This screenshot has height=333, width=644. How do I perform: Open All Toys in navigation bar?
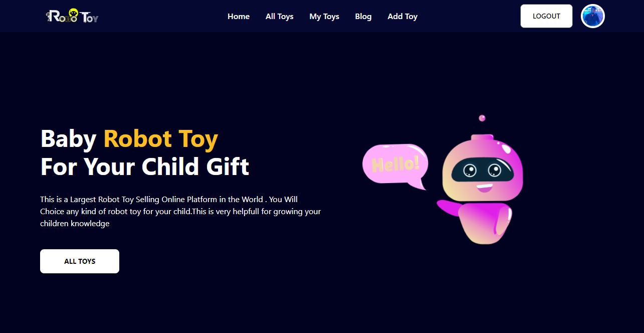point(280,17)
